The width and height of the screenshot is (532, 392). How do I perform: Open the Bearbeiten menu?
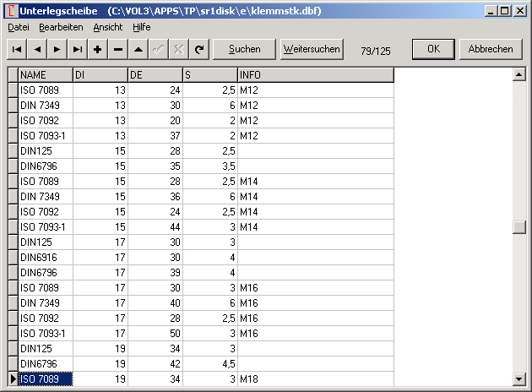[61, 27]
